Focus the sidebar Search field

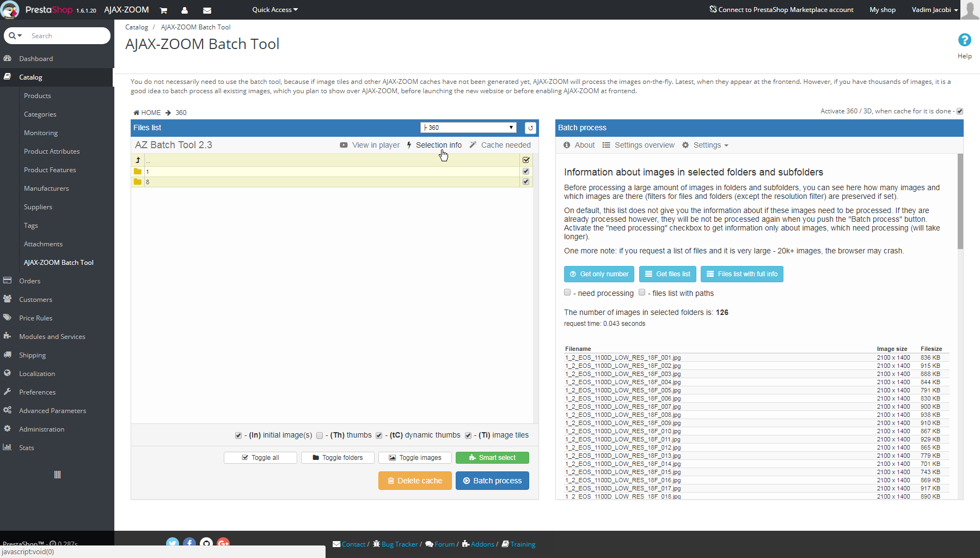(68, 36)
